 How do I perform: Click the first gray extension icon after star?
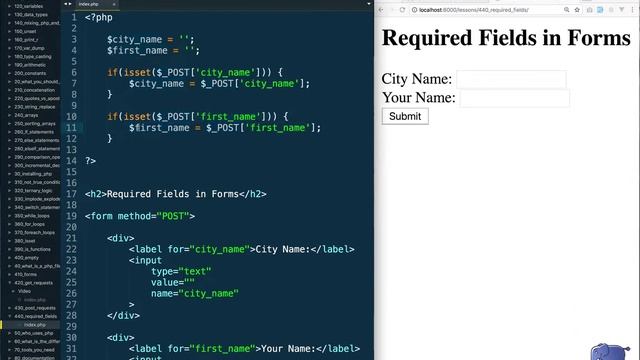pyautogui.click(x=589, y=10)
